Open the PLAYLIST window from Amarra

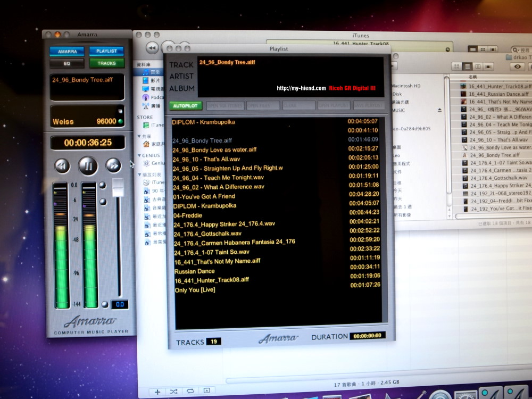pos(106,51)
